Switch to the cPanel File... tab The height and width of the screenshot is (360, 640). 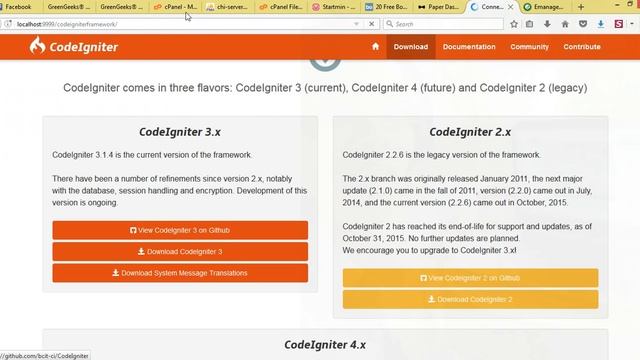click(x=281, y=7)
